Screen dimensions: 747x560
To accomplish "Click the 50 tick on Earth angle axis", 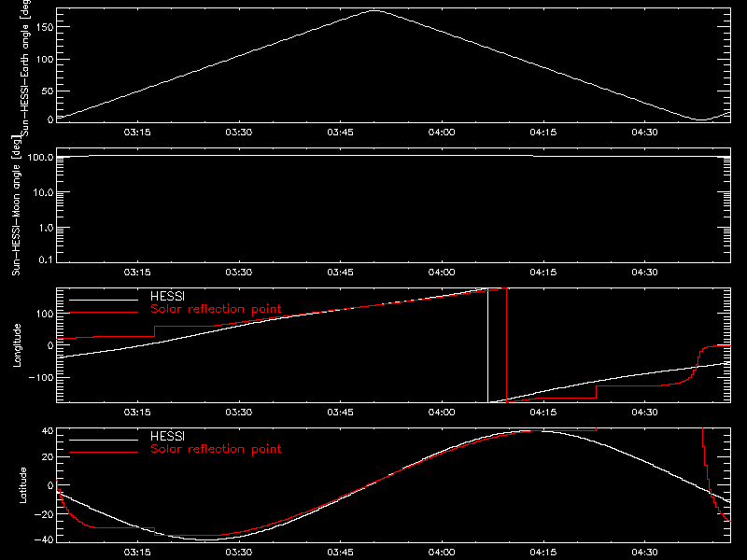I will point(48,91).
